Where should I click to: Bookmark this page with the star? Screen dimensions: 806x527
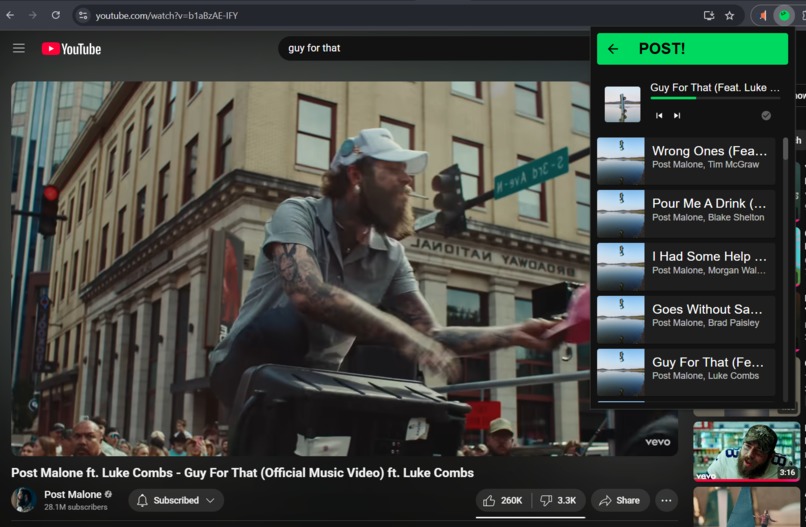point(729,16)
